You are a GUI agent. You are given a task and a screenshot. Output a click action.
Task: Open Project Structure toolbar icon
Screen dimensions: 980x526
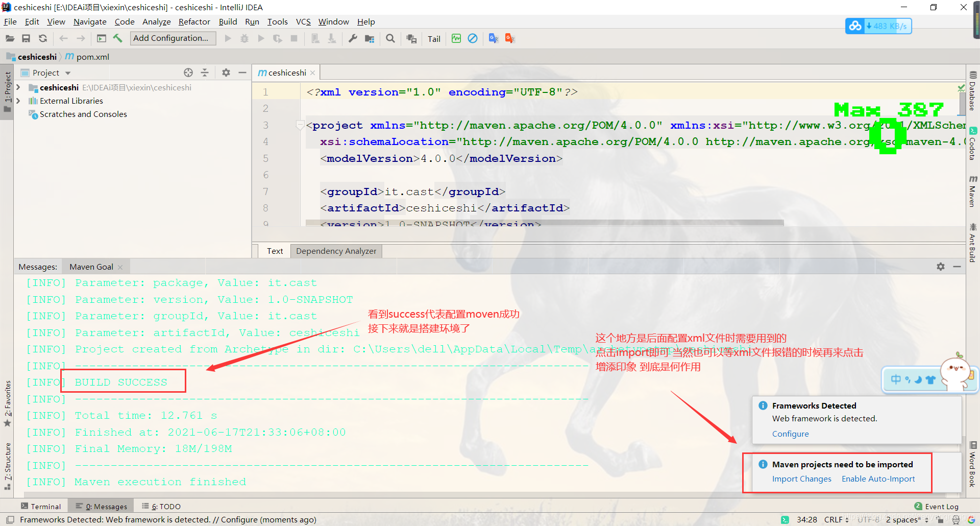pos(370,38)
